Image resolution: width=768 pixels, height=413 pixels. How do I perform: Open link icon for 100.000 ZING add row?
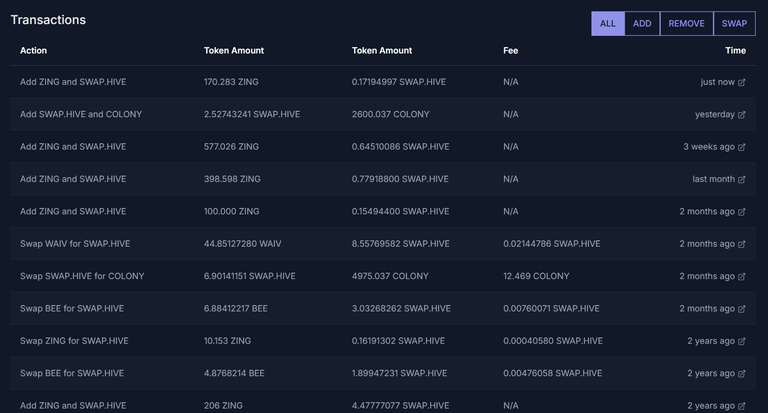(742, 212)
